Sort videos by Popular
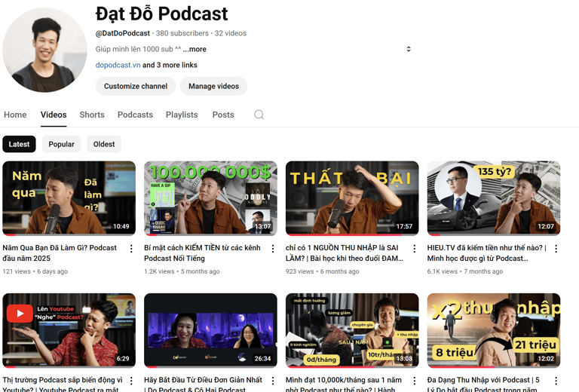The image size is (579, 392). [x=61, y=144]
